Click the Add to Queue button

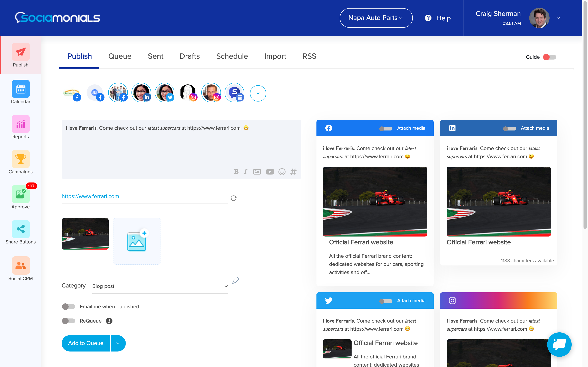click(x=86, y=343)
